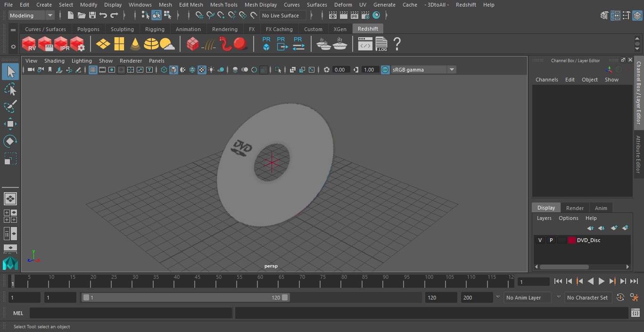This screenshot has width=644, height=332.
Task: Create new layer icon in Layer Editor
Action: click(x=614, y=228)
